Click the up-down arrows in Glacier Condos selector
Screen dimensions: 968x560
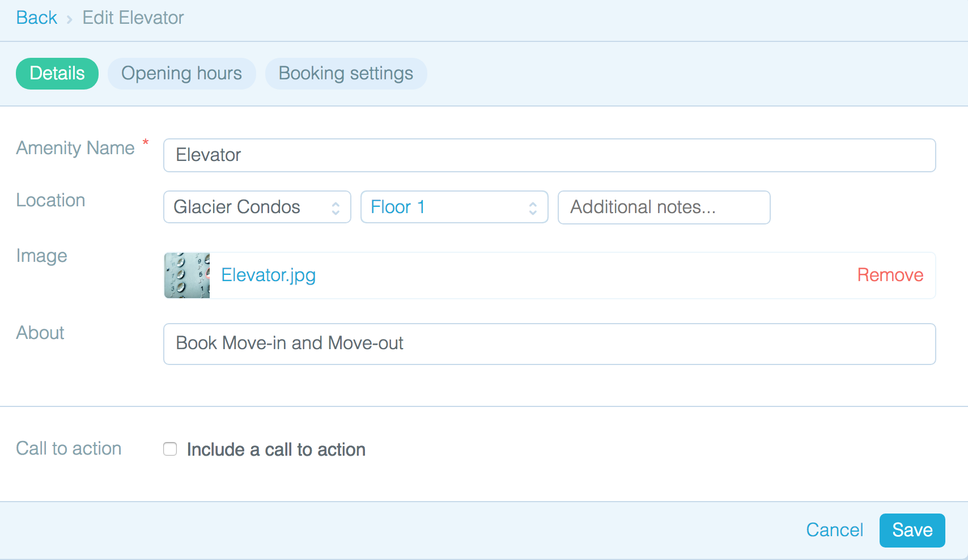[x=336, y=208]
